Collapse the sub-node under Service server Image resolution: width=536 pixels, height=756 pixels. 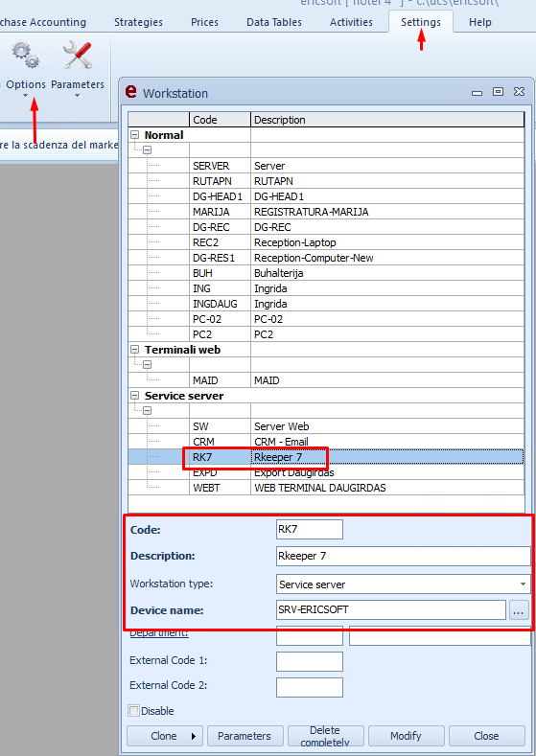(x=147, y=411)
